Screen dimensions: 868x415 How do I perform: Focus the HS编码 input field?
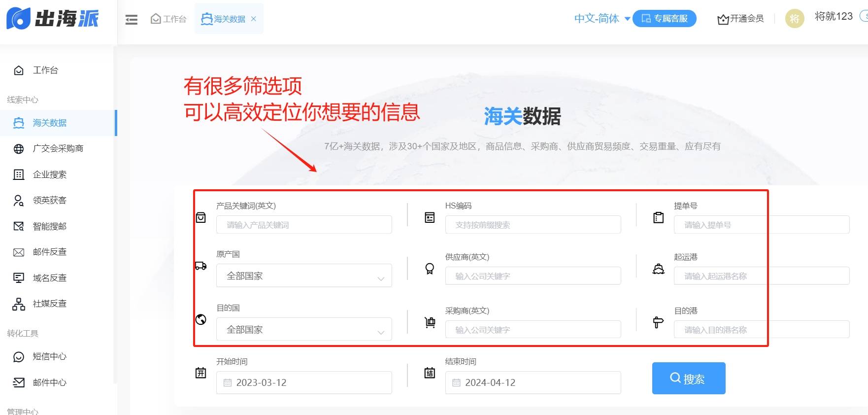coord(533,225)
